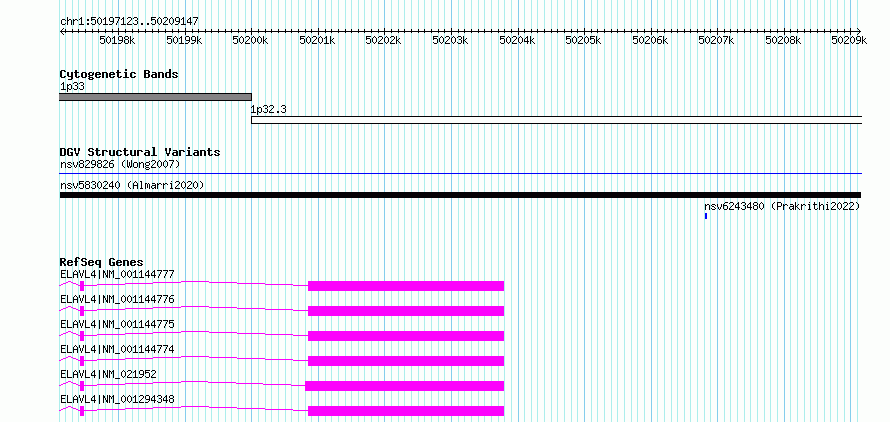Open ELAVL4|NM_001144777 transcript label
The image size is (890, 422).
click(x=117, y=275)
